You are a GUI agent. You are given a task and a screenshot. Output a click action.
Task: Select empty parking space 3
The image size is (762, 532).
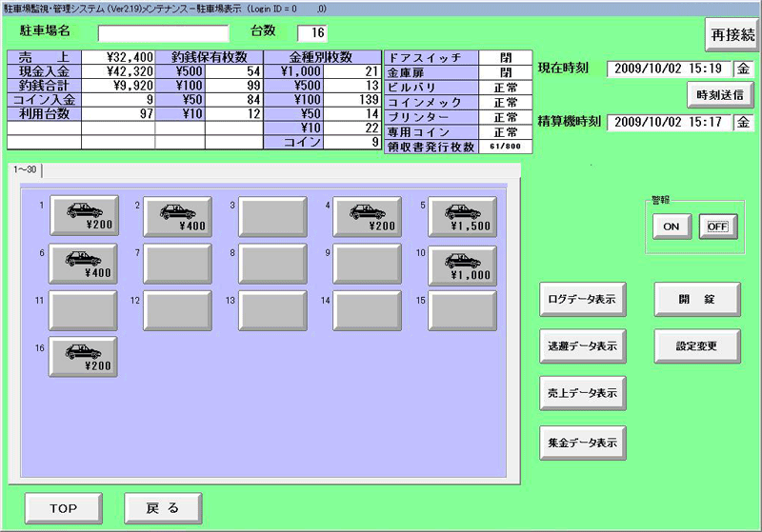(x=272, y=217)
